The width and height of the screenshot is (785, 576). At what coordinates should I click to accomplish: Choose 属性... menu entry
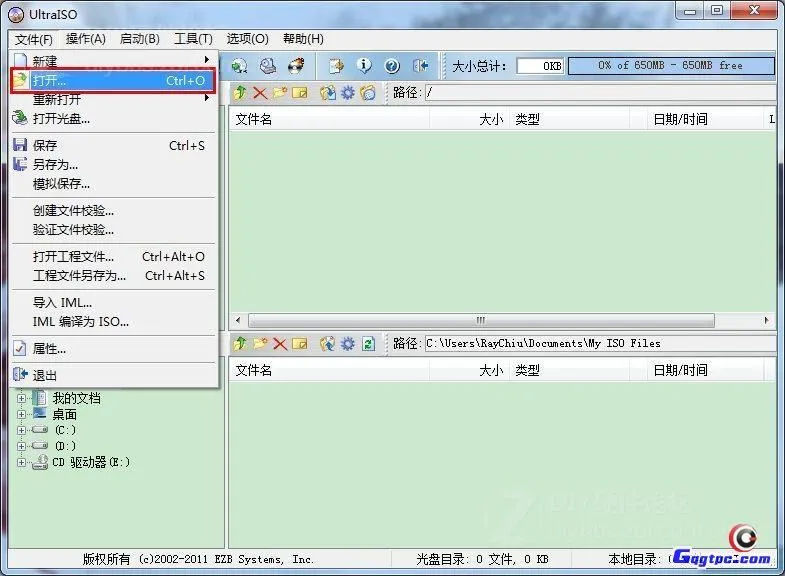point(114,349)
